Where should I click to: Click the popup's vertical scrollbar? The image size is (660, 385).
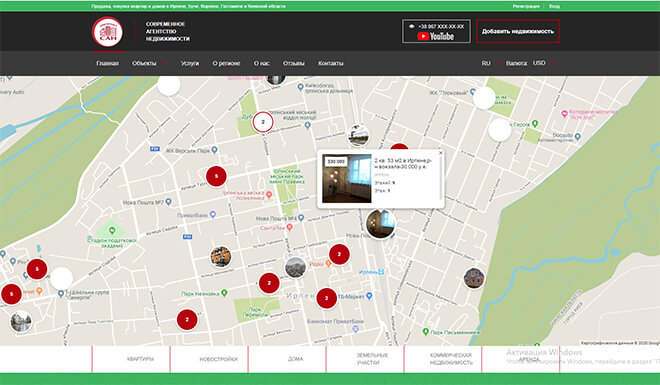coord(441,178)
